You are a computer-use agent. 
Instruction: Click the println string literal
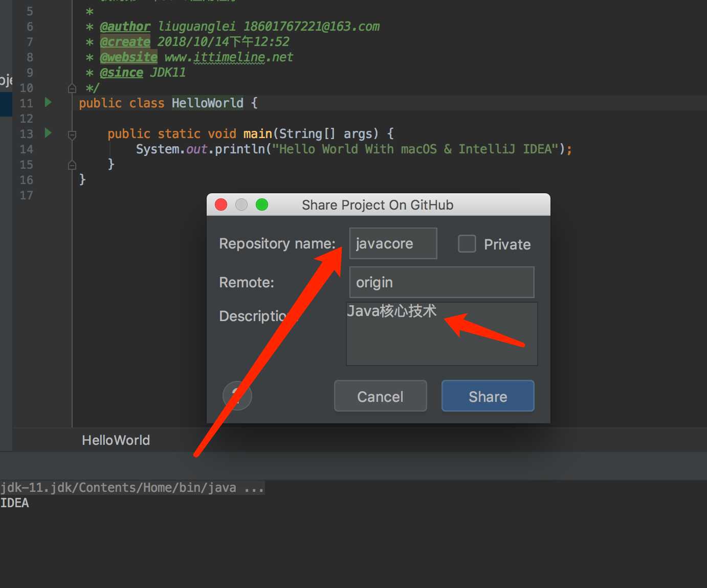pos(415,149)
